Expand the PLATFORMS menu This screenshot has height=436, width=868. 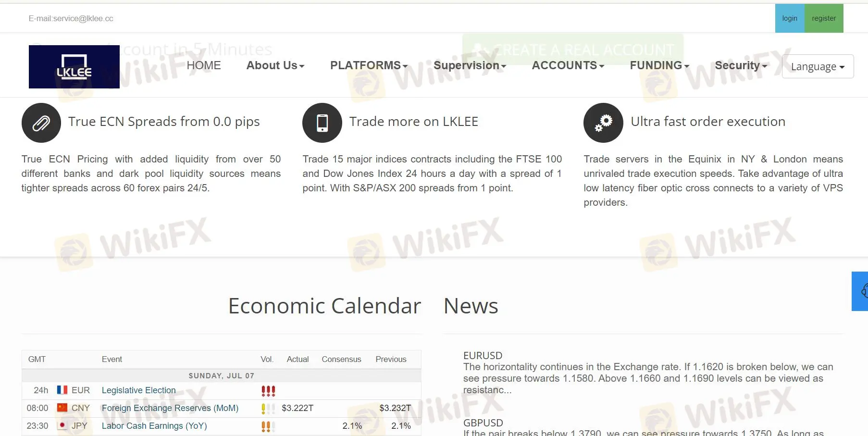[x=369, y=65]
